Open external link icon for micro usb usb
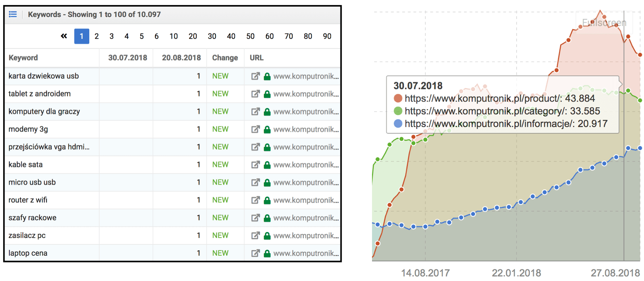644x281 pixels. [x=255, y=182]
